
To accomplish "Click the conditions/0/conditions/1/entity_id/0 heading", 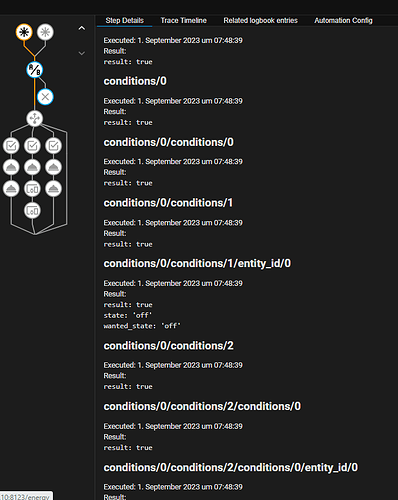I will pos(197,263).
